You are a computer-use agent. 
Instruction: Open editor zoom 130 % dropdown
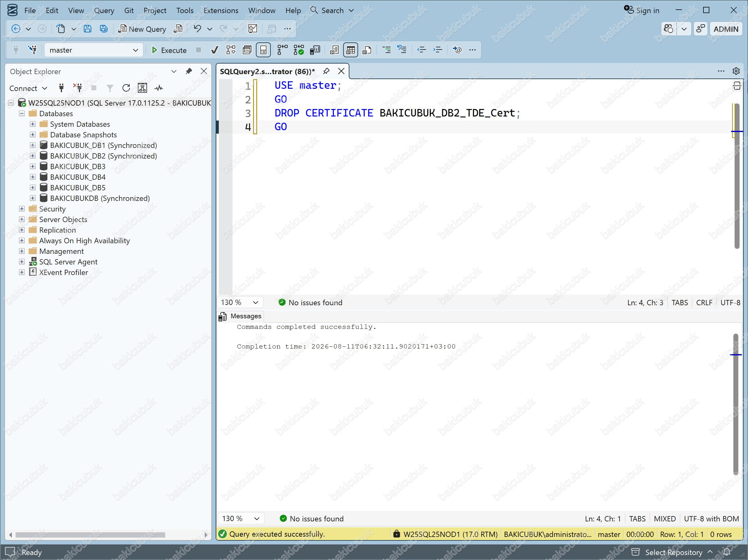(240, 302)
